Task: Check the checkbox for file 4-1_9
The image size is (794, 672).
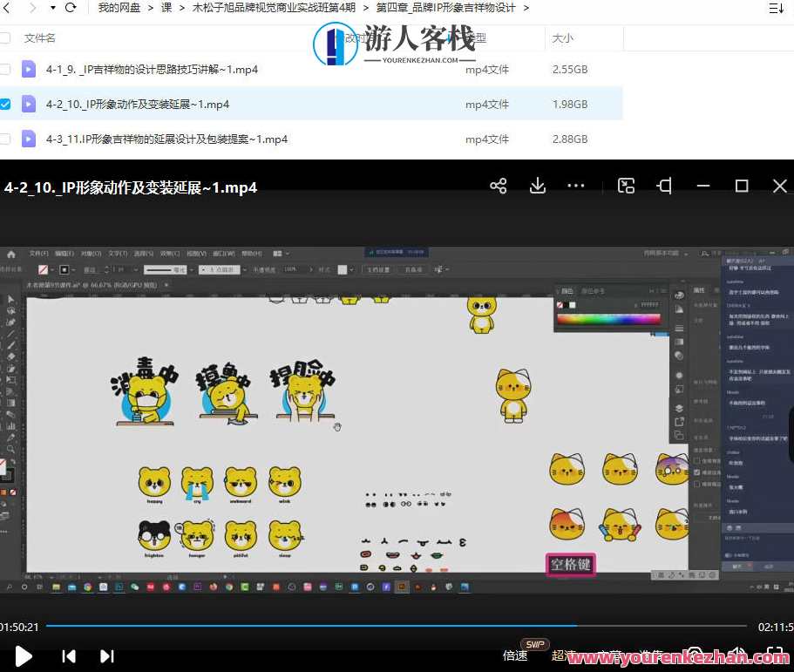Action: [x=6, y=69]
